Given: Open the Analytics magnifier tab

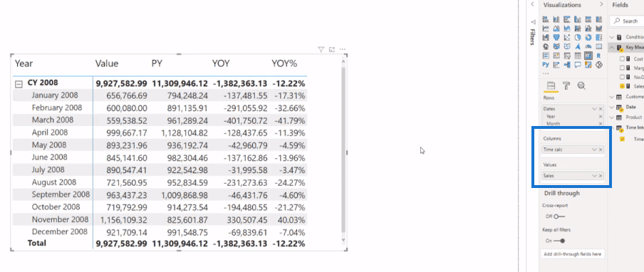Looking at the screenshot, I should (581, 85).
